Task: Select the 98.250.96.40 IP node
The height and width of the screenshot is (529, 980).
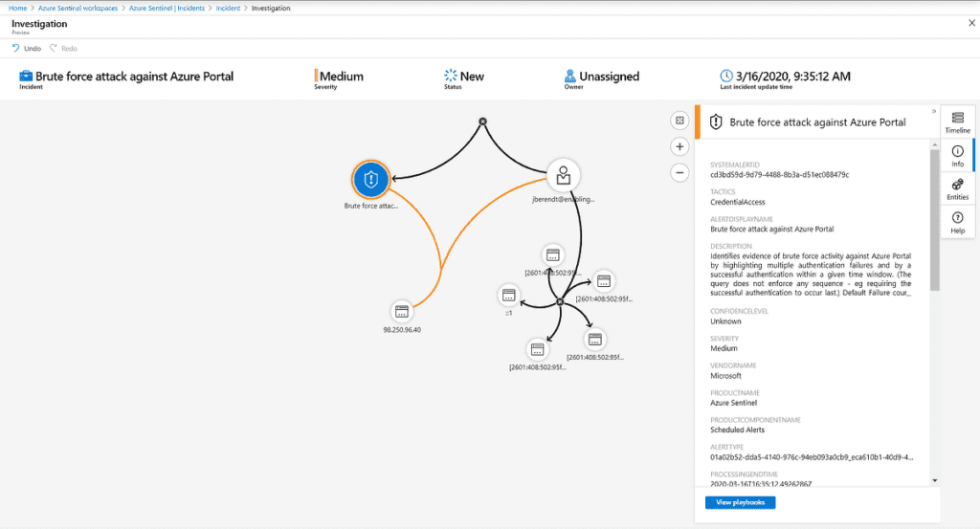Action: coord(402,311)
